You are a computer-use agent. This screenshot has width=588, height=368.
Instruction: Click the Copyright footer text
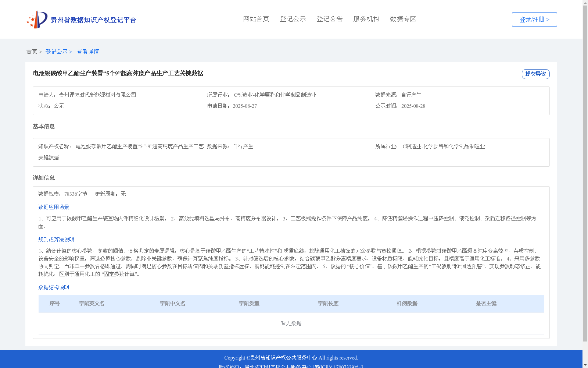click(x=291, y=358)
